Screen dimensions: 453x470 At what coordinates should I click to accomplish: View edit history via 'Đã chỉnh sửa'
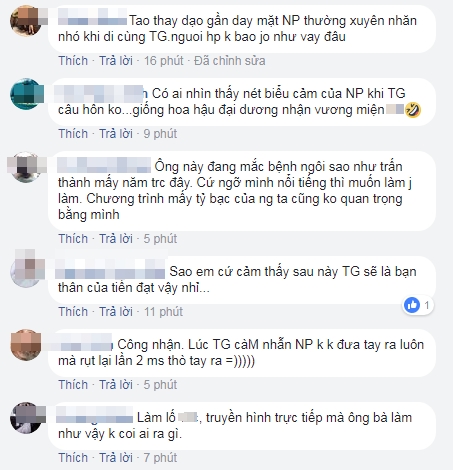tap(230, 61)
